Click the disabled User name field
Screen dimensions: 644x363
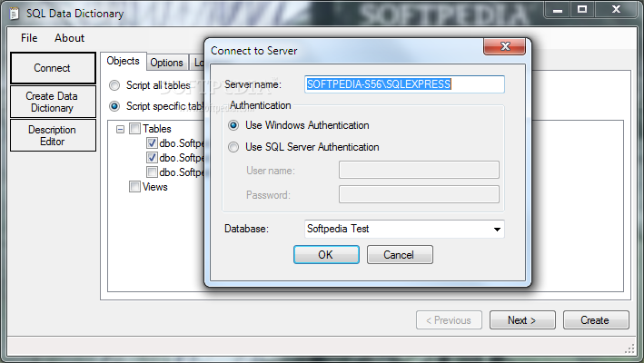point(419,170)
